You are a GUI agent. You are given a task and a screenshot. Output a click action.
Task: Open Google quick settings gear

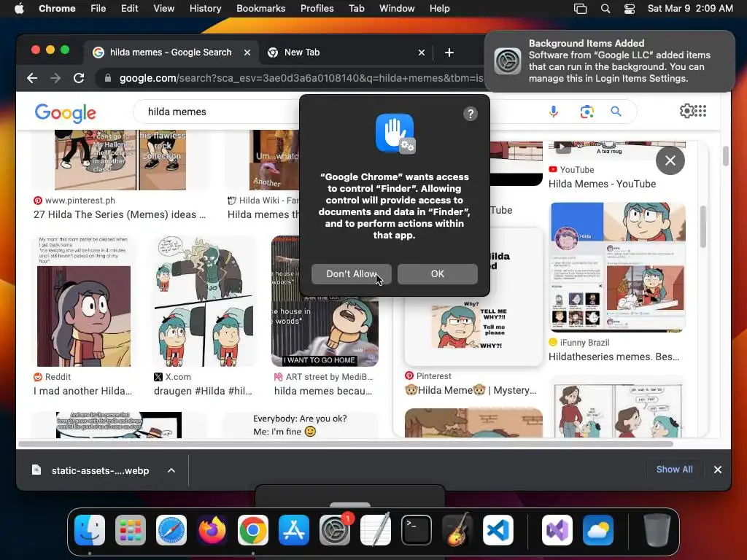[686, 111]
